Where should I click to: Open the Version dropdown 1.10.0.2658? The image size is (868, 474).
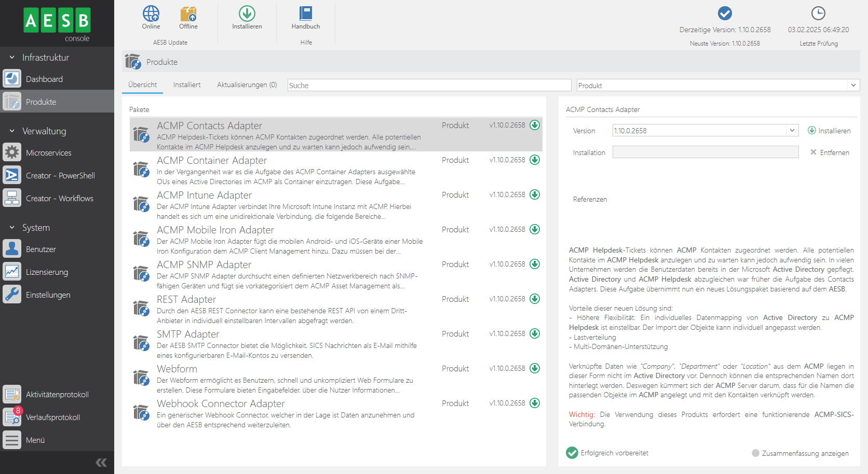point(792,131)
